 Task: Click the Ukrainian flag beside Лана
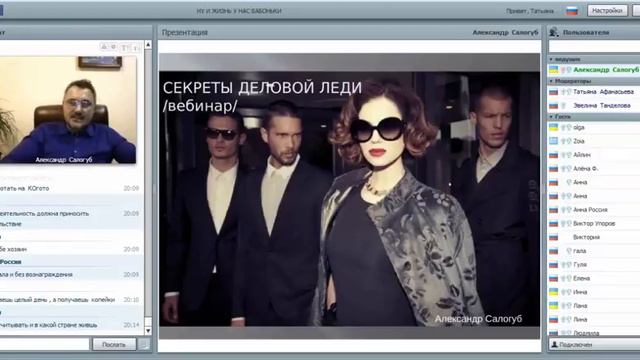tap(553, 306)
